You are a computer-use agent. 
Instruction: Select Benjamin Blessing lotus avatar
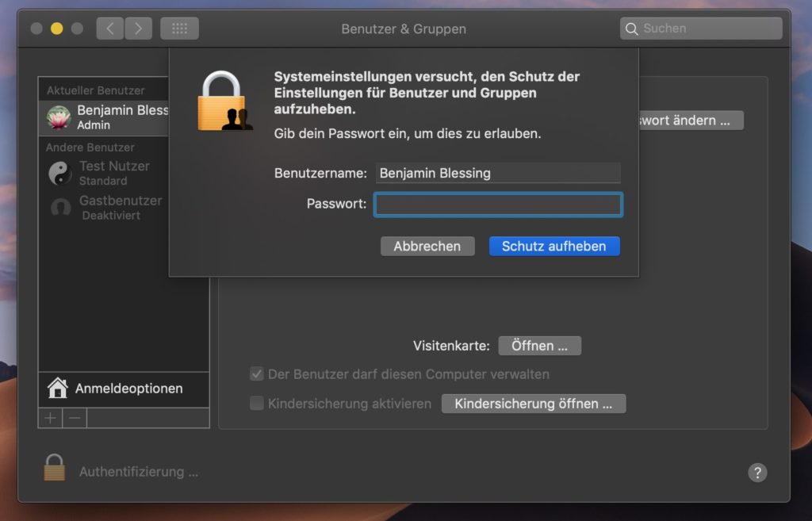[x=59, y=117]
